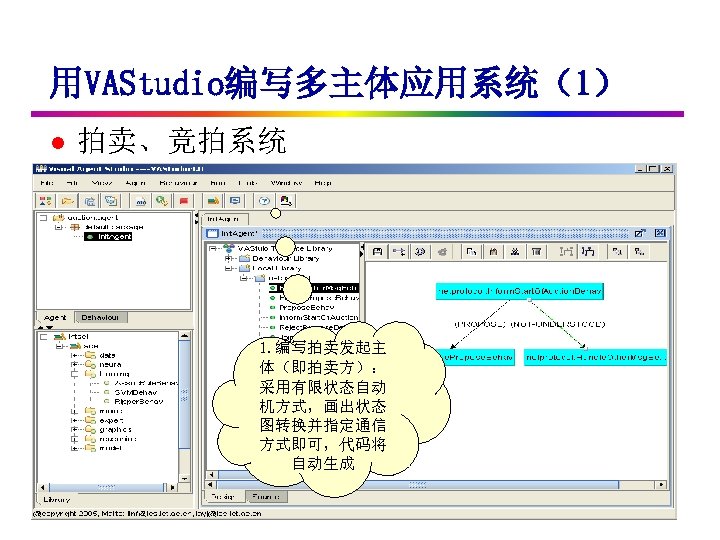Expand the Behaviour Library node

coord(228,259)
